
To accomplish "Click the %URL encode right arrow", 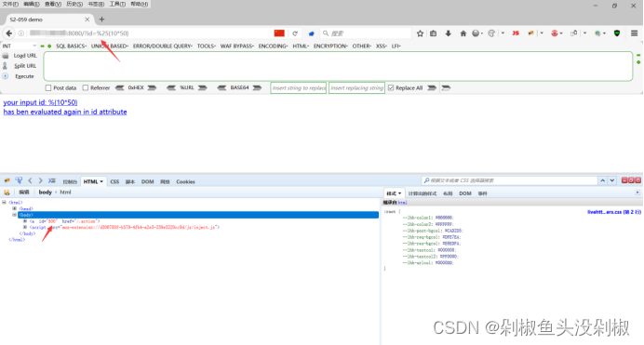I will point(202,87).
